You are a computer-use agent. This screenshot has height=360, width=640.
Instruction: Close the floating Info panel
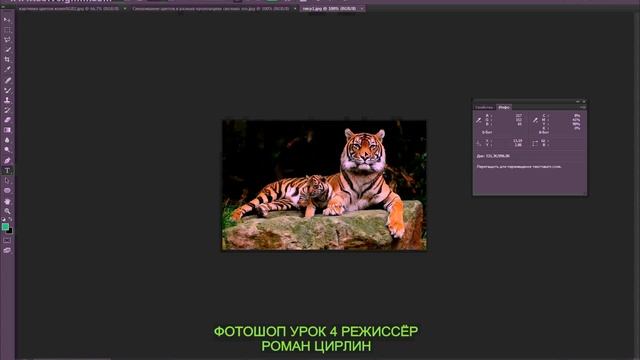click(584, 101)
